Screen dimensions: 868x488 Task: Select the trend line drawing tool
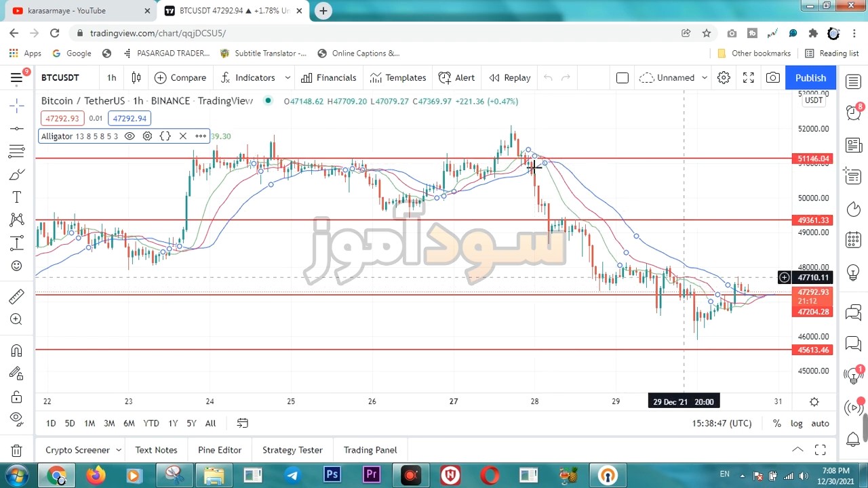pos(17,128)
